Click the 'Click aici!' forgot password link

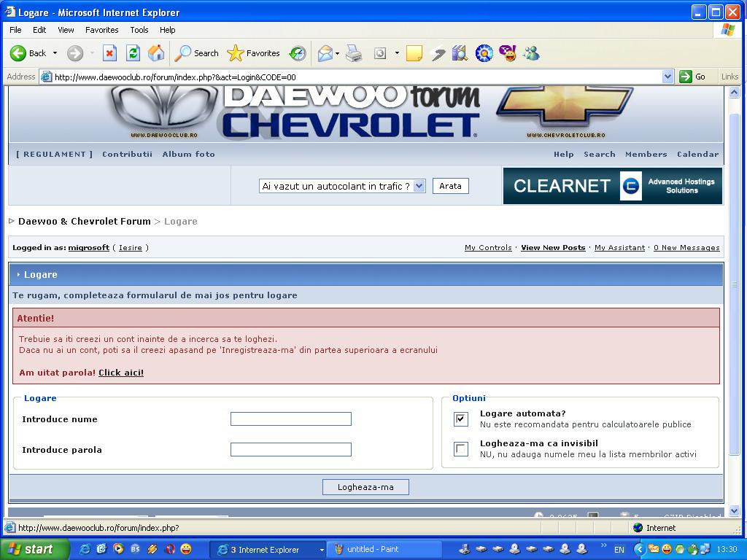(121, 373)
